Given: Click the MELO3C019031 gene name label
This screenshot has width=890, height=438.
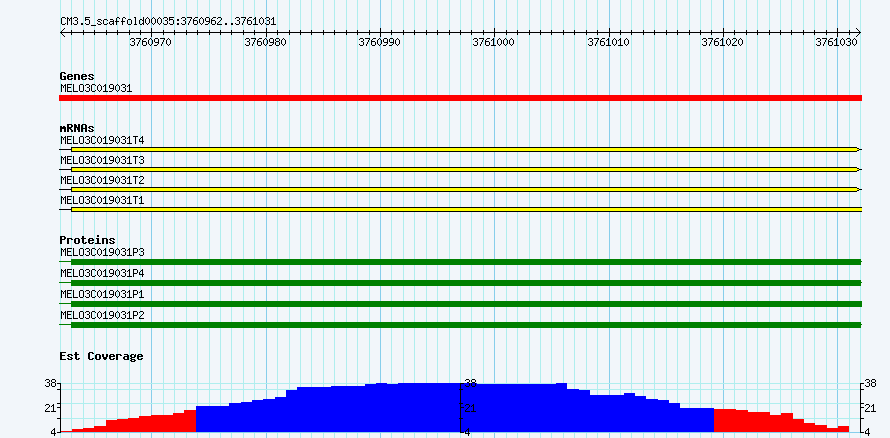Looking at the screenshot, I should coord(96,89).
